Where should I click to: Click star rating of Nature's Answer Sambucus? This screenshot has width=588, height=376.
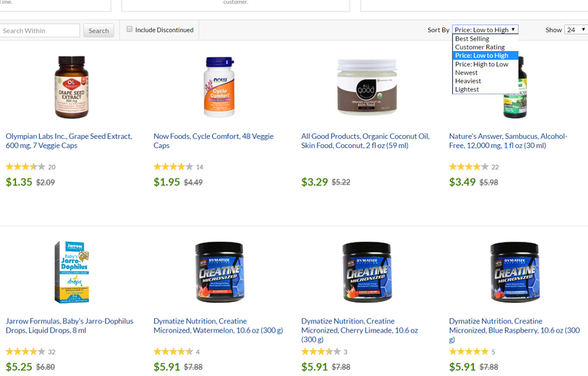pos(469,167)
